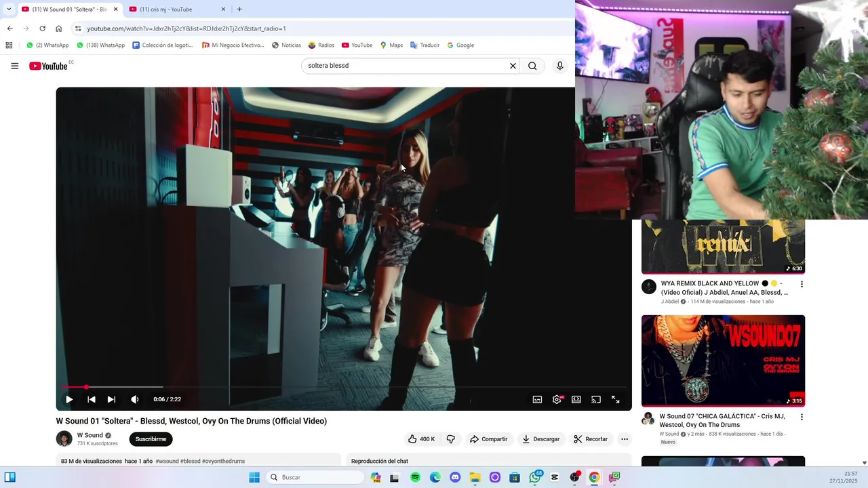Open the Chrome apps grid shortcut
The height and width of the screenshot is (488, 868).
9,45
